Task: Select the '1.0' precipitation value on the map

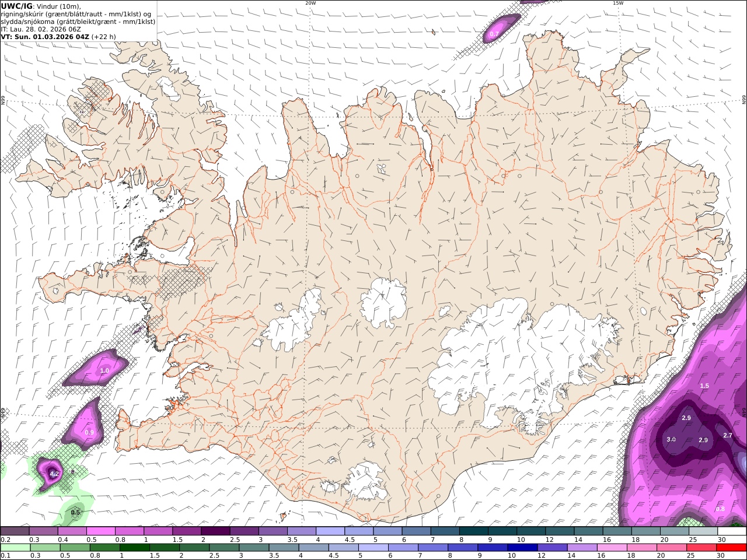Action: tap(104, 370)
